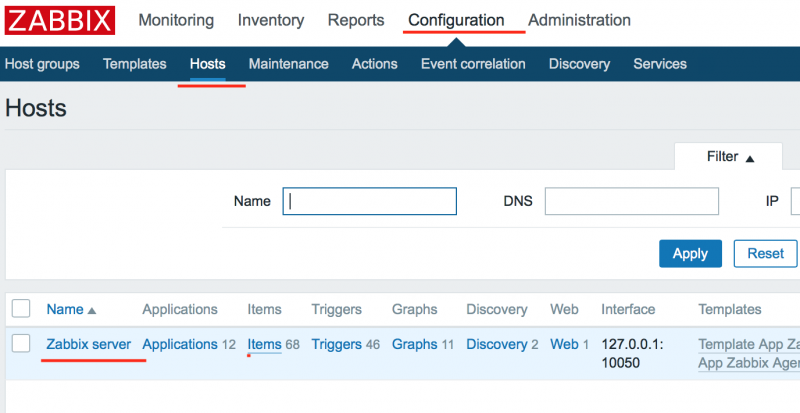
Task: Open Items link for Zabbix server
Action: point(265,344)
